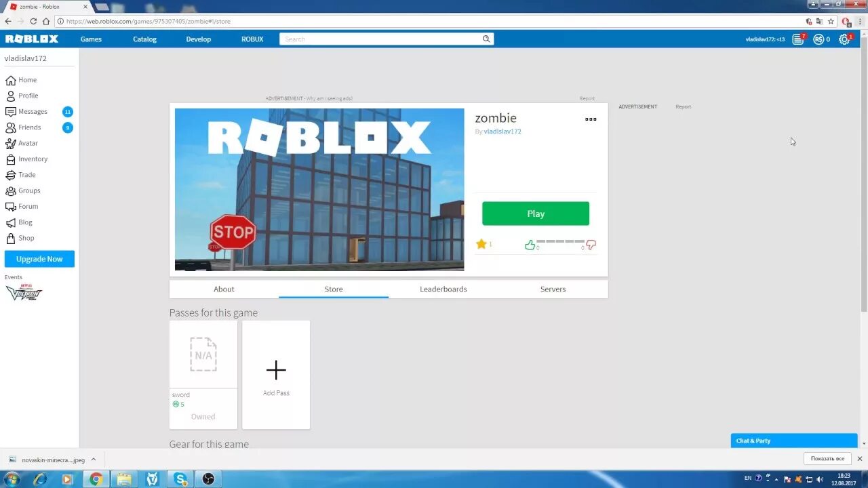Click the Report link beside right advertisement
The height and width of the screenshot is (488, 868).
[x=683, y=106]
